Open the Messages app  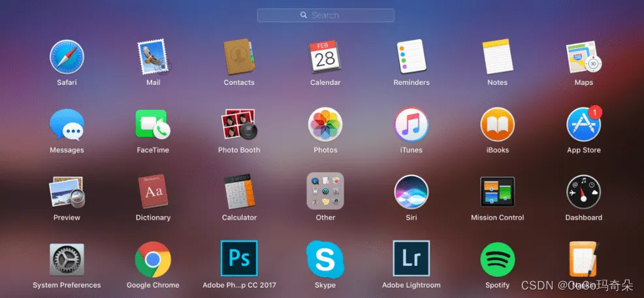(x=67, y=125)
